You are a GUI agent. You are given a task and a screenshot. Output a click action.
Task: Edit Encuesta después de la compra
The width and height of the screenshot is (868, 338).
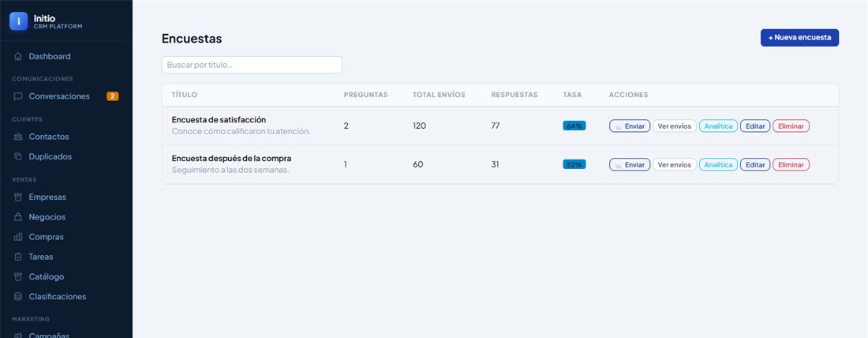pyautogui.click(x=755, y=164)
